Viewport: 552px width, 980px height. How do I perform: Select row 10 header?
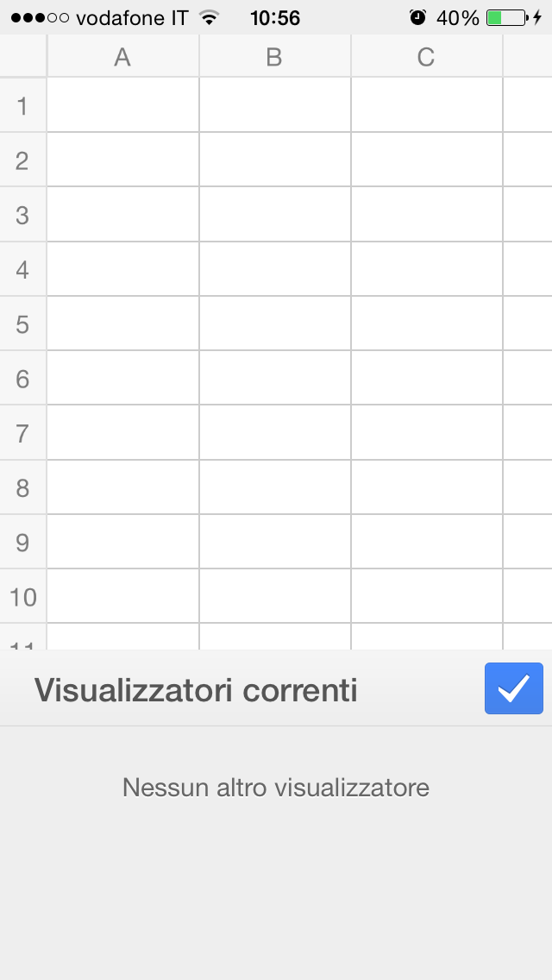coord(22,596)
